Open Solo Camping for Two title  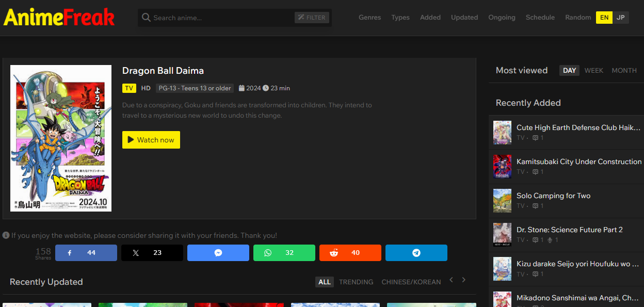pyautogui.click(x=553, y=196)
